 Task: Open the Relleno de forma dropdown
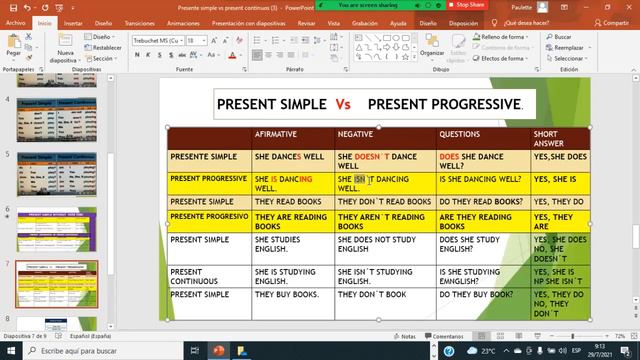(x=501, y=37)
